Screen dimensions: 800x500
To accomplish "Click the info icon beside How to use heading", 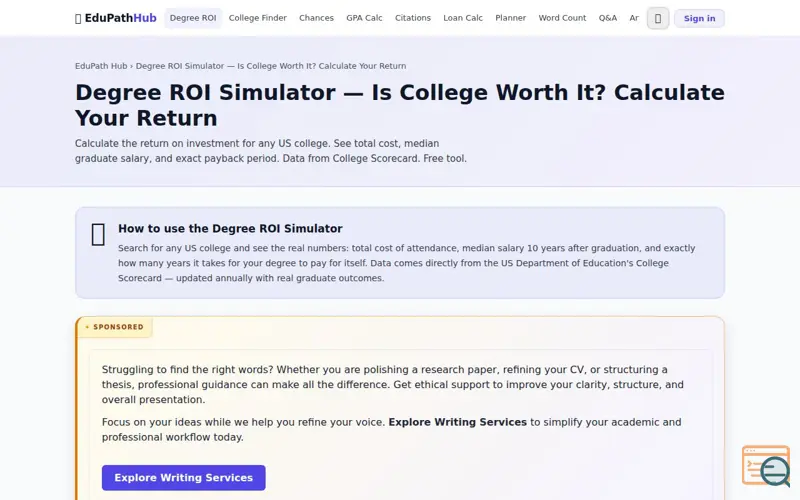I will click(98, 235).
